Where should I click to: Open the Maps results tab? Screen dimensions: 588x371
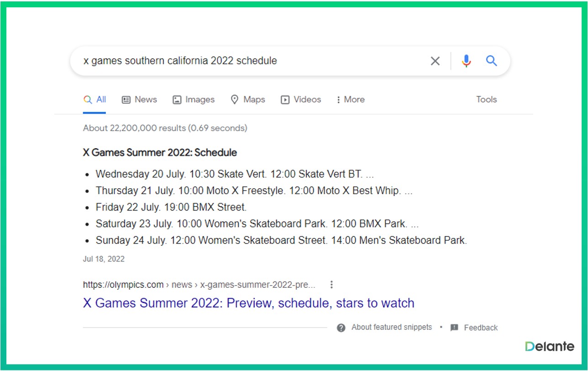(x=248, y=100)
